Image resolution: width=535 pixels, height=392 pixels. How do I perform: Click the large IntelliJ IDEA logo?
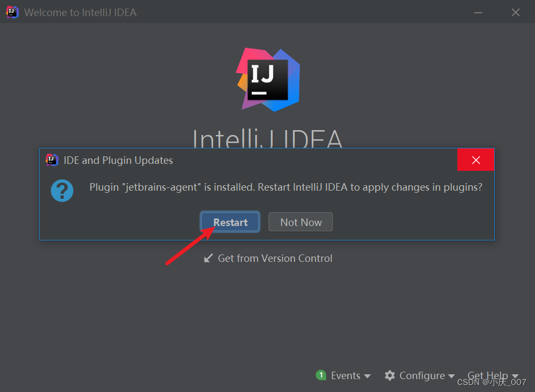[267, 79]
